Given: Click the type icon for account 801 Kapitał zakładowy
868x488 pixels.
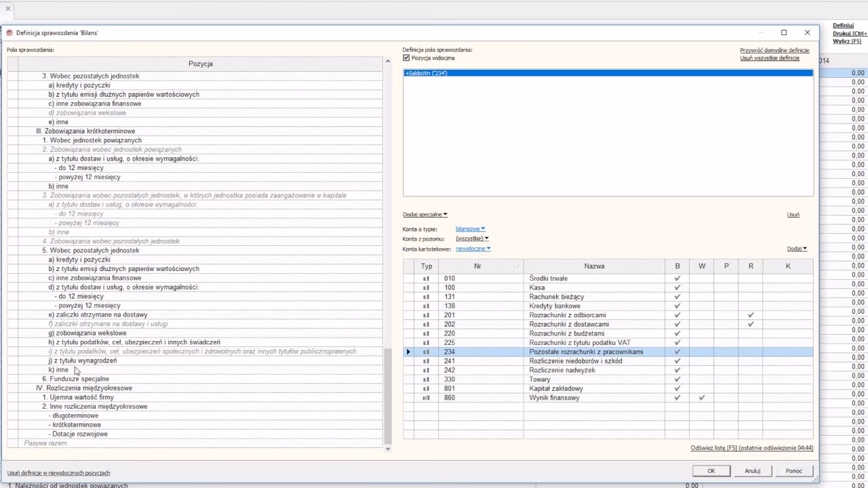Looking at the screenshot, I should tap(426, 389).
